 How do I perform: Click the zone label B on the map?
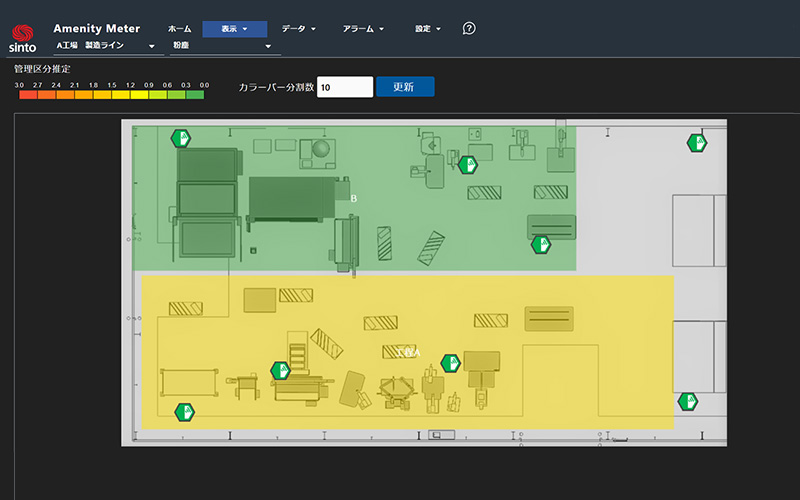pyautogui.click(x=354, y=198)
